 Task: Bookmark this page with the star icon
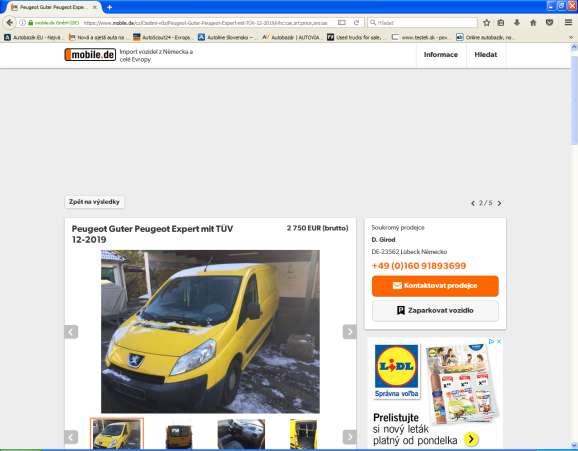click(487, 22)
